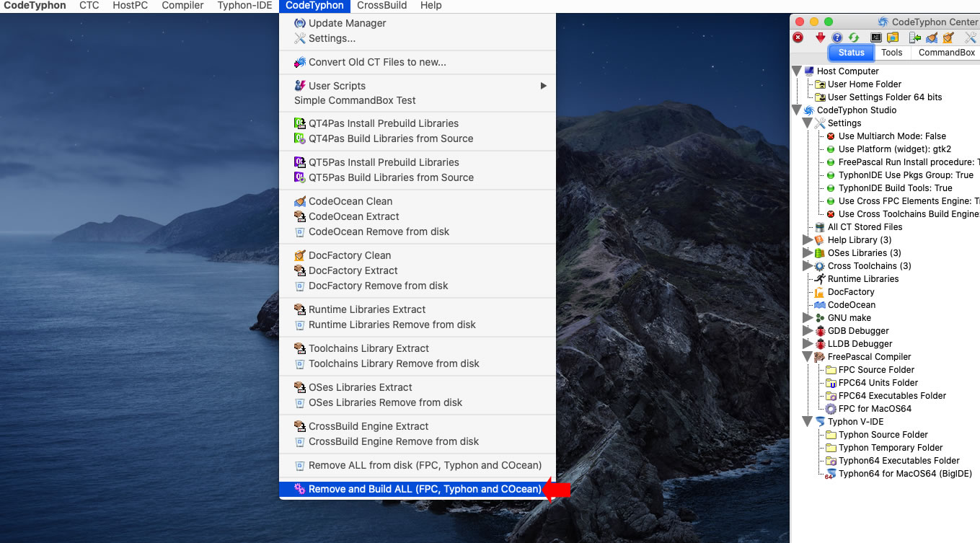The width and height of the screenshot is (980, 543).
Task: Click the red X stop icon in CodeTyphon Center toolbar
Action: (x=798, y=37)
